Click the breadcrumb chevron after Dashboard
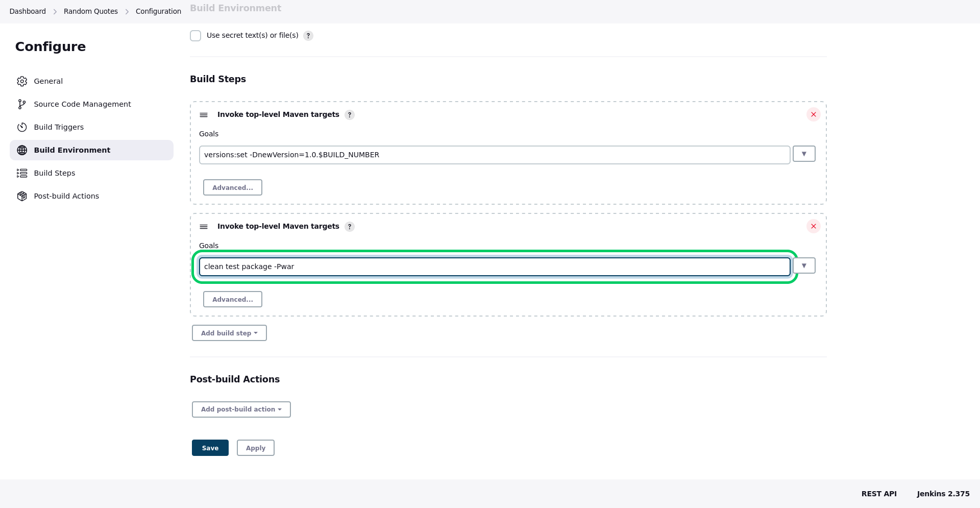 point(55,12)
